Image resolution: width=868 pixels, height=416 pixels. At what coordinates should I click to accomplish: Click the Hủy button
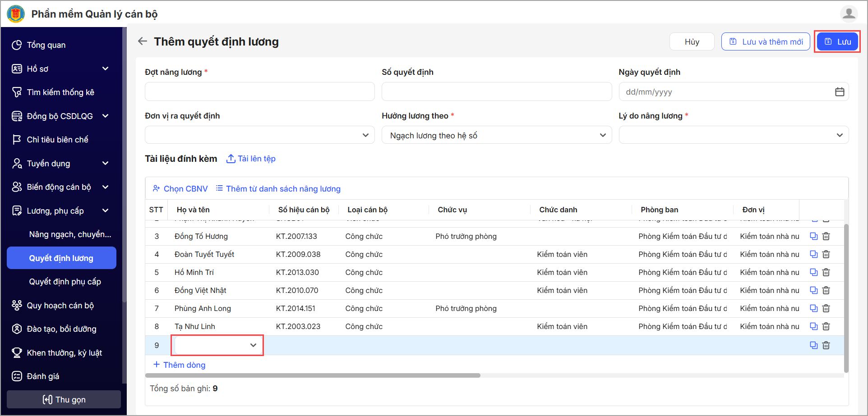[x=692, y=42]
